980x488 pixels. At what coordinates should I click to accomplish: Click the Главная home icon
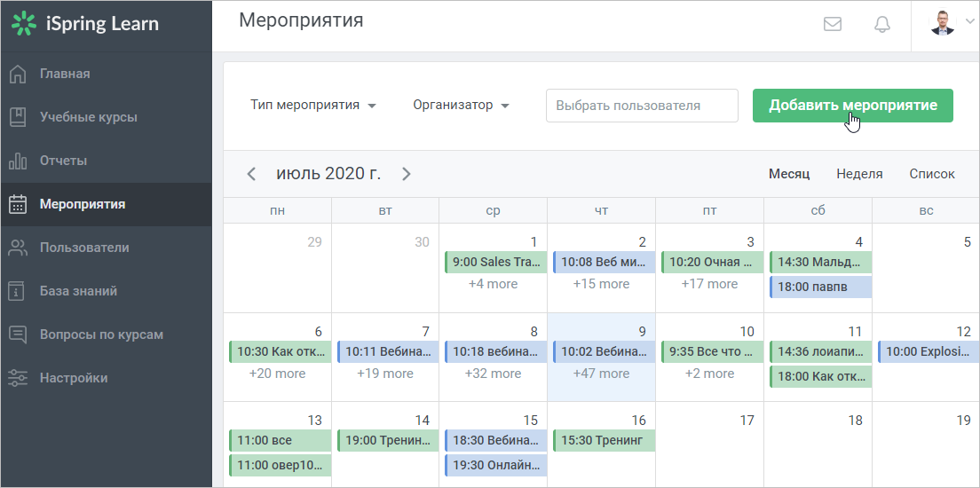(18, 74)
